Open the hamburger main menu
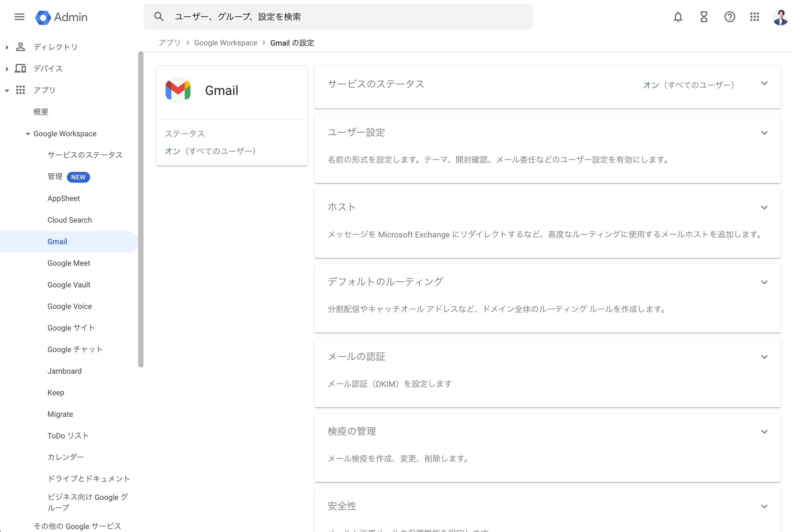 [x=19, y=17]
